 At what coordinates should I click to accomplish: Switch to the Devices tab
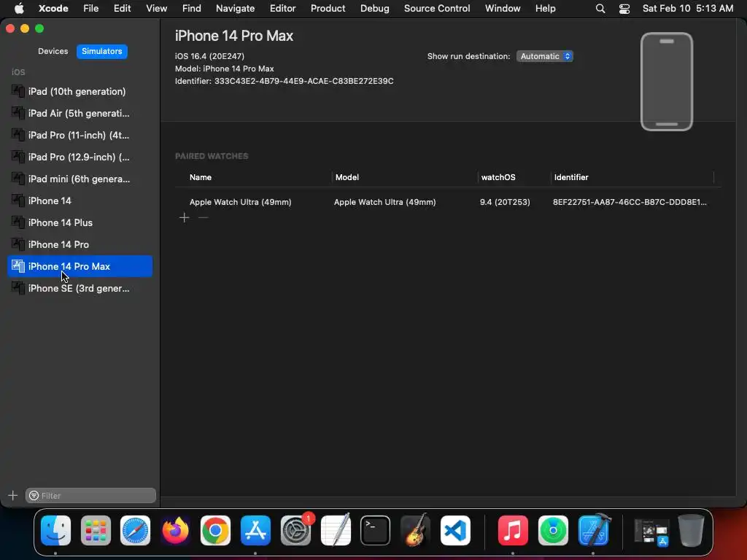(x=53, y=51)
